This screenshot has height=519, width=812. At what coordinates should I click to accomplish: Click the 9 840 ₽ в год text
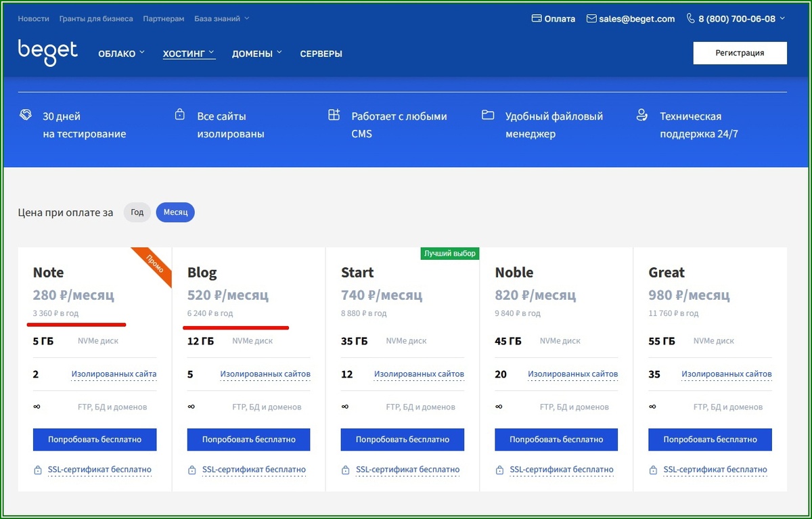518,313
